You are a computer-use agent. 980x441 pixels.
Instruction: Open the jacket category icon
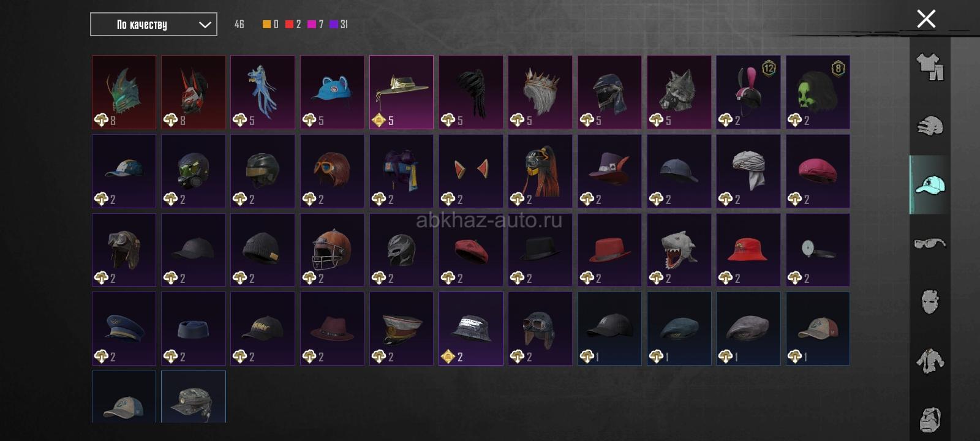click(x=930, y=361)
